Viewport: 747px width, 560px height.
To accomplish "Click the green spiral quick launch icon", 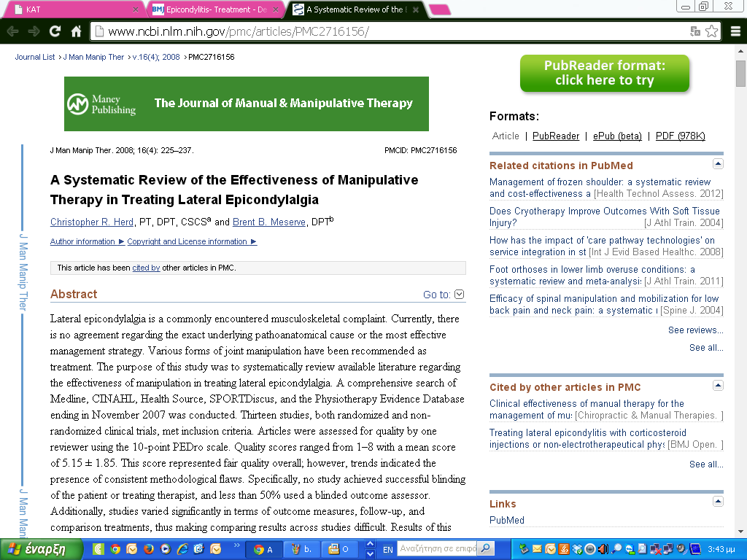I will (98, 549).
